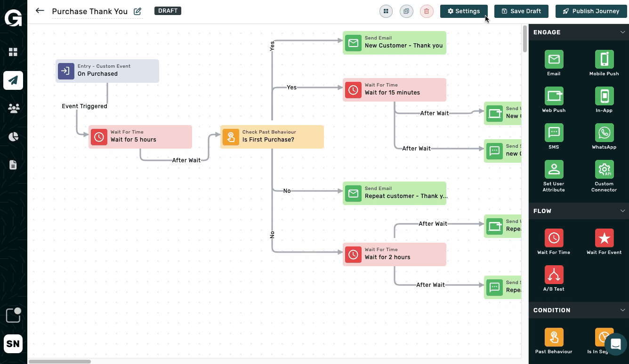Collapse the CONDITION section
The width and height of the screenshot is (629, 364).
pos(622,310)
